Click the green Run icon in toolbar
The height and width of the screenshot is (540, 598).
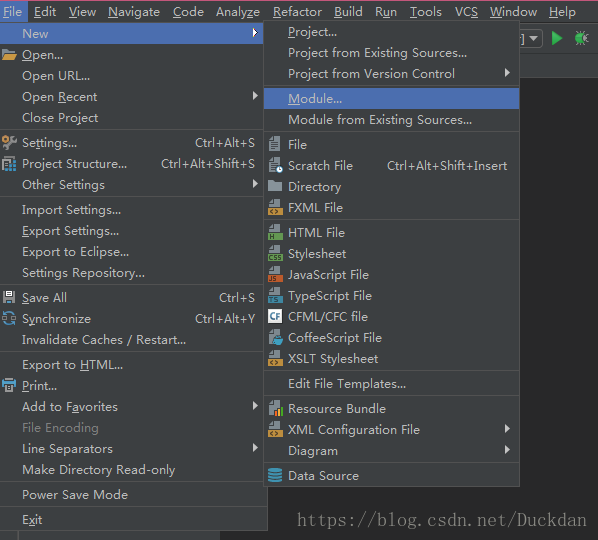tap(557, 38)
